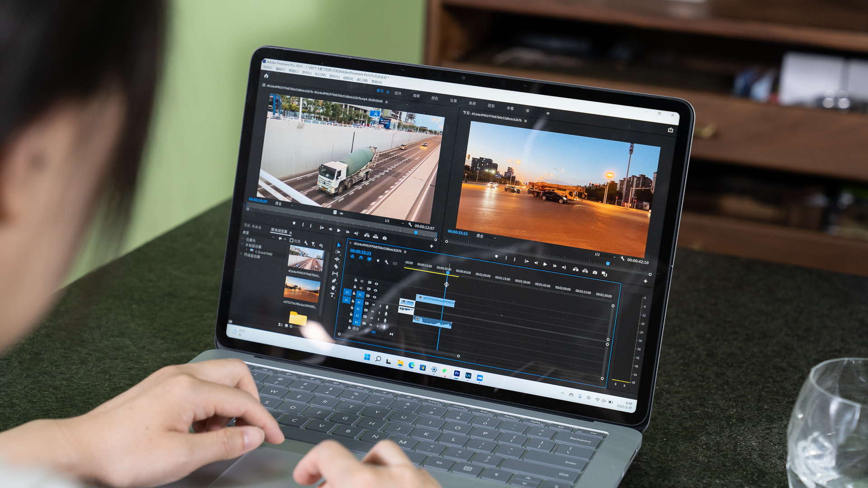The image size is (868, 488).
Task: Open the 序列(S) menu
Action: coord(307,73)
